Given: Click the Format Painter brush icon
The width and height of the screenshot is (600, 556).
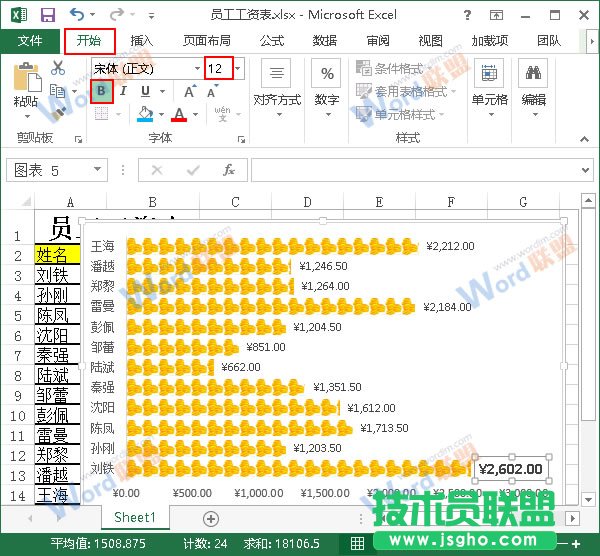Looking at the screenshot, I should [x=57, y=114].
